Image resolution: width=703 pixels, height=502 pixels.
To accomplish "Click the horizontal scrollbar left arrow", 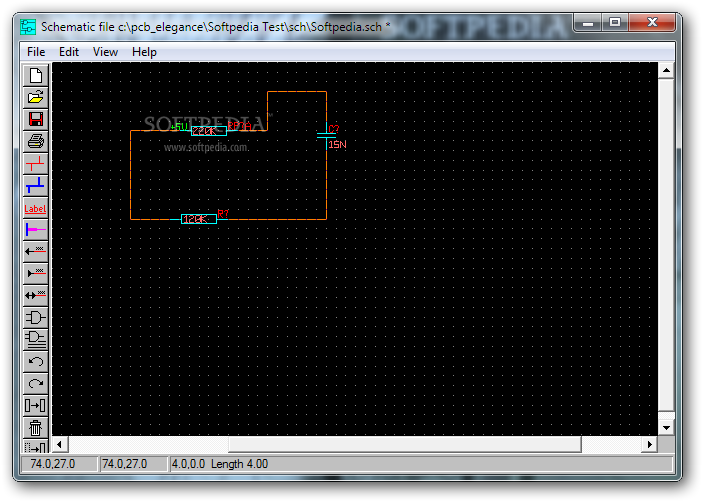I will (x=60, y=445).
